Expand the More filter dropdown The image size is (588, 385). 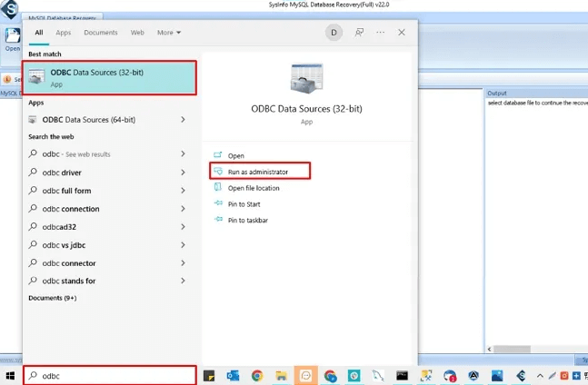[x=169, y=33]
